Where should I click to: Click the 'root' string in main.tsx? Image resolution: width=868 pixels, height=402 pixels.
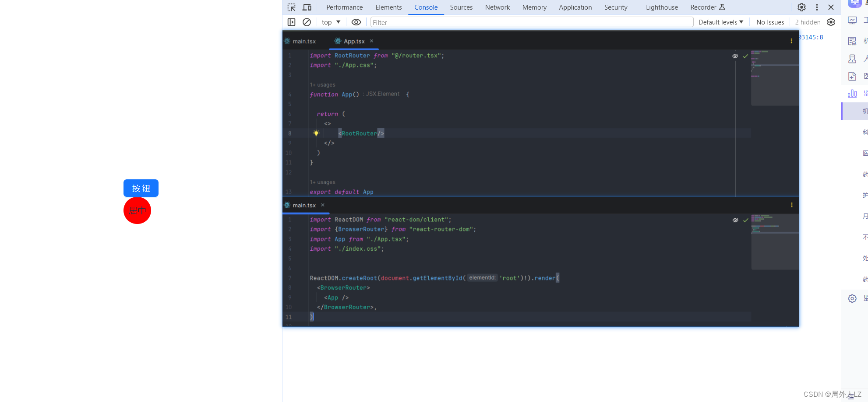pos(509,278)
